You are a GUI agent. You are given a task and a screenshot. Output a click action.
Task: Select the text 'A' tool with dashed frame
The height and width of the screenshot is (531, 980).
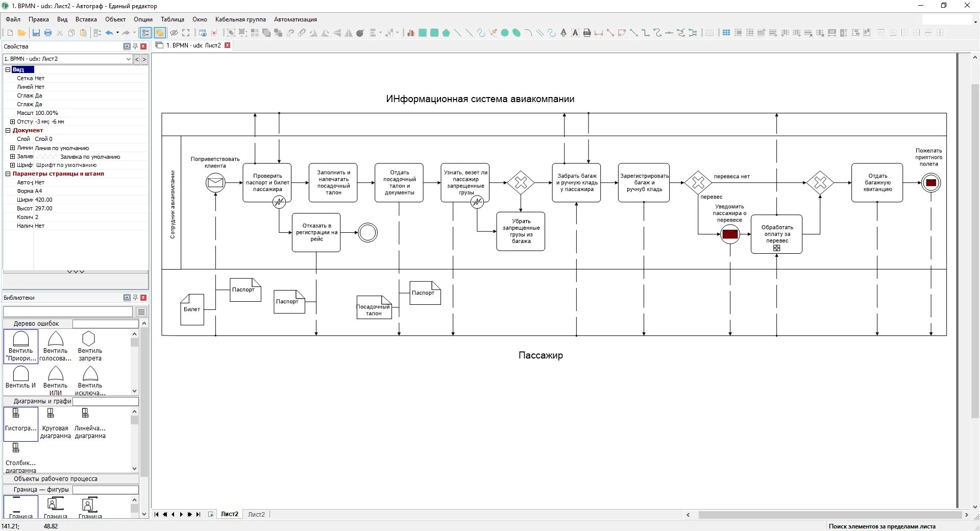click(575, 33)
